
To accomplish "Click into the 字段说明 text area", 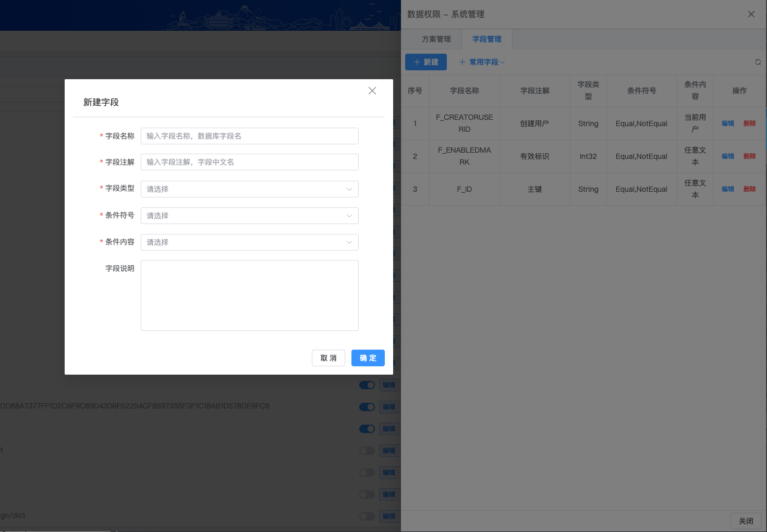I will point(249,295).
